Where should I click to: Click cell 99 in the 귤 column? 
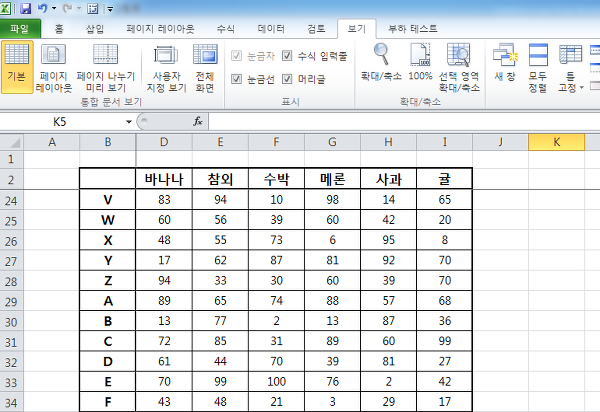[x=445, y=341]
